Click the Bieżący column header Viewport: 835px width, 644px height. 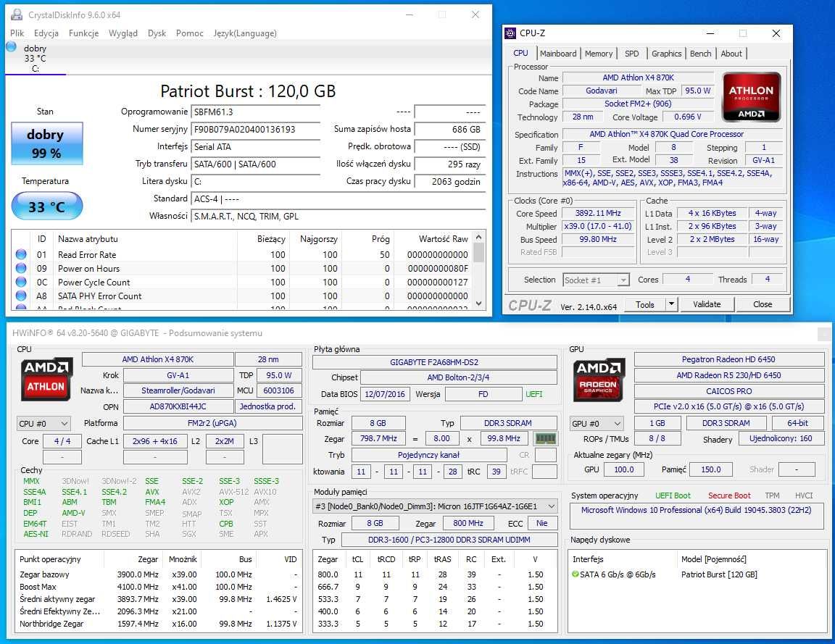pos(271,239)
